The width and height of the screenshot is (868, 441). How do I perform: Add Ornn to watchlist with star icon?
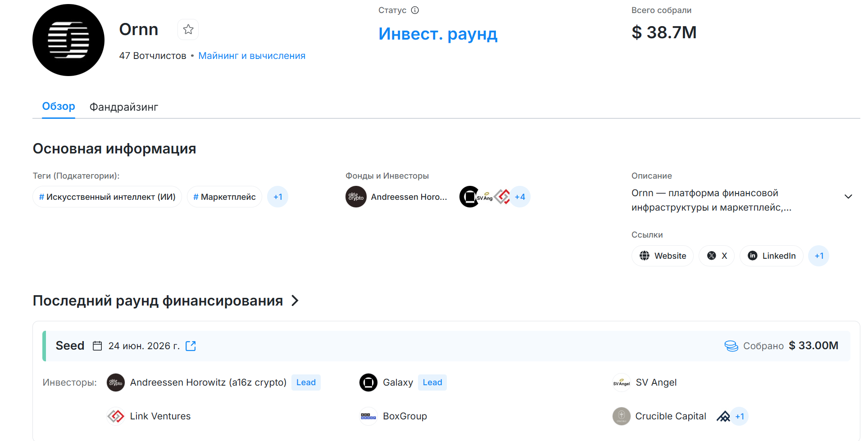pos(188,30)
